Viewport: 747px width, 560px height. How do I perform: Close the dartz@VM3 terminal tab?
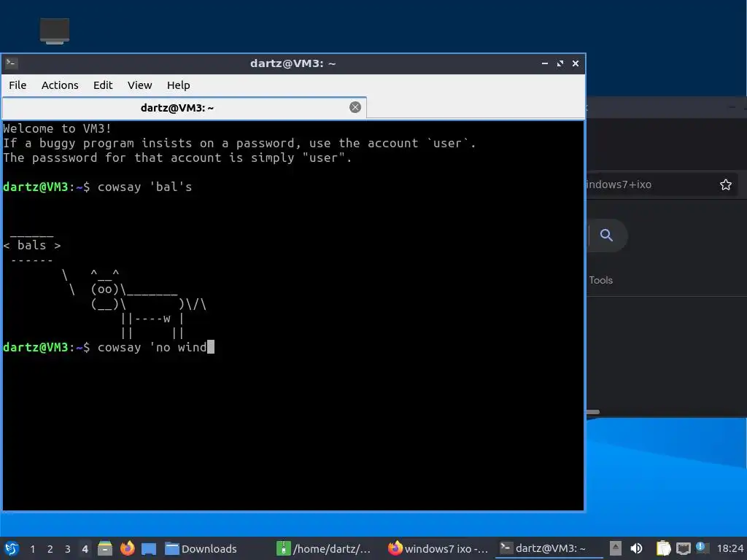click(x=355, y=107)
